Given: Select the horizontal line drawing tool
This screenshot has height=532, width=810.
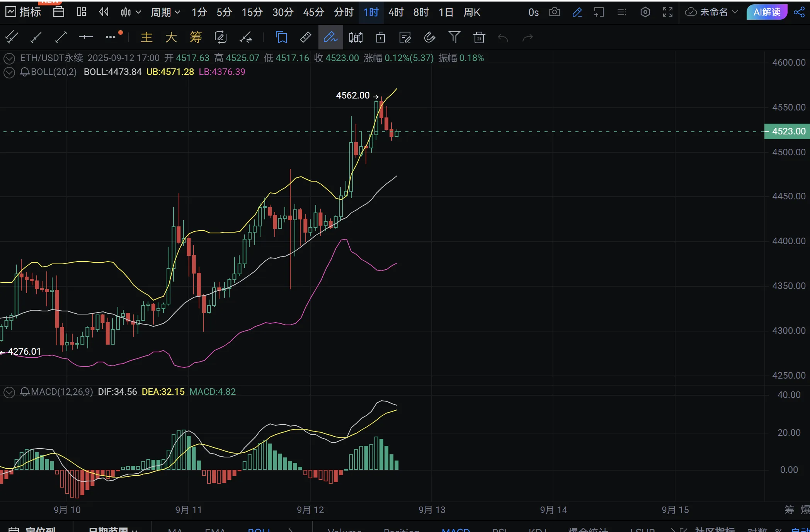Looking at the screenshot, I should 86,37.
